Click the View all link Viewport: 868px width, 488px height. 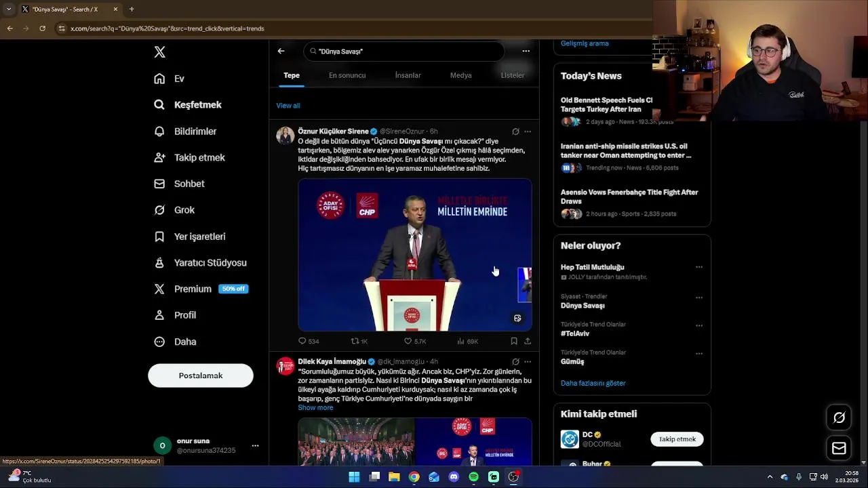click(288, 106)
